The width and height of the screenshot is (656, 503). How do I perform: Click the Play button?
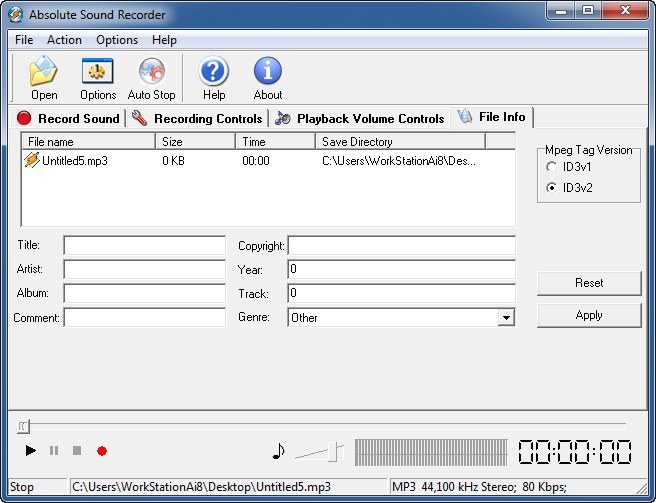click(31, 451)
